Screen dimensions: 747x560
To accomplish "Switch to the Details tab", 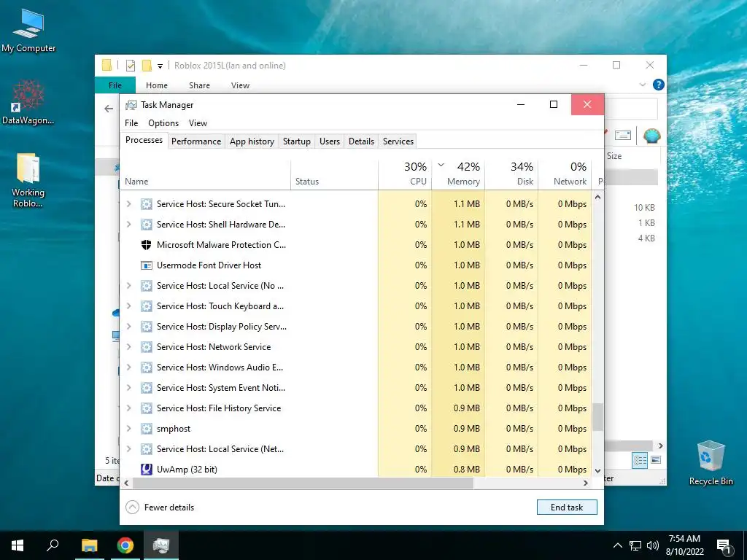I will (x=361, y=141).
